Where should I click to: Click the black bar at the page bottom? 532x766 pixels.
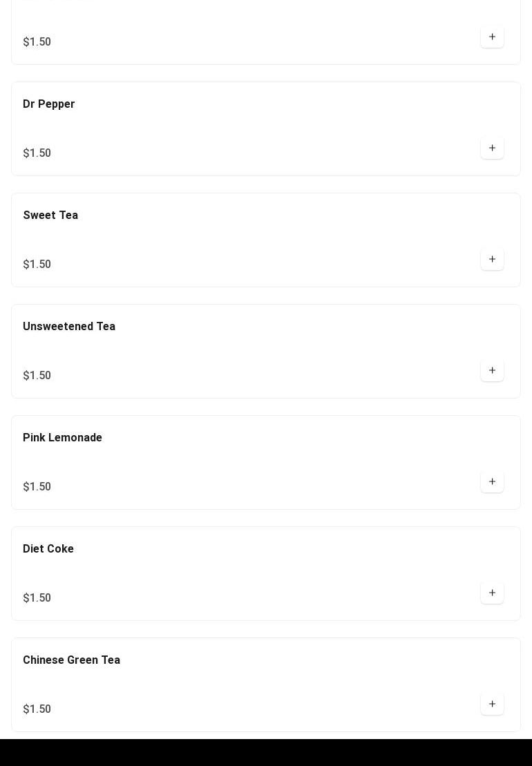[x=266, y=752]
